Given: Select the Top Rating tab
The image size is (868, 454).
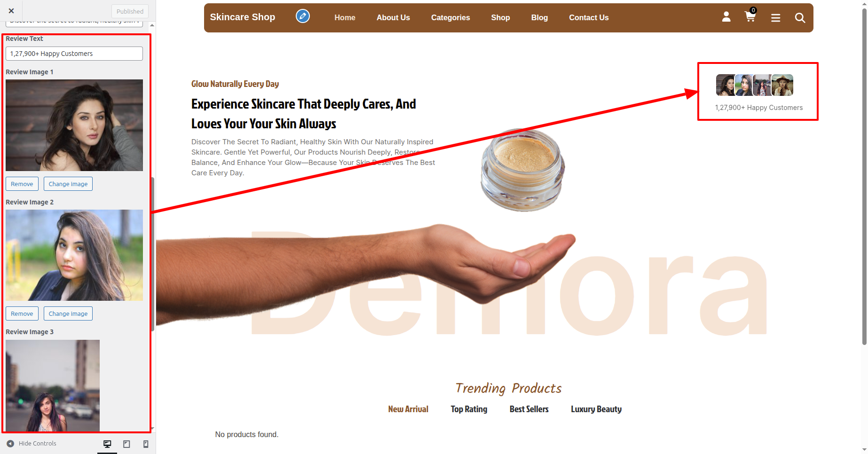Looking at the screenshot, I should click(469, 409).
